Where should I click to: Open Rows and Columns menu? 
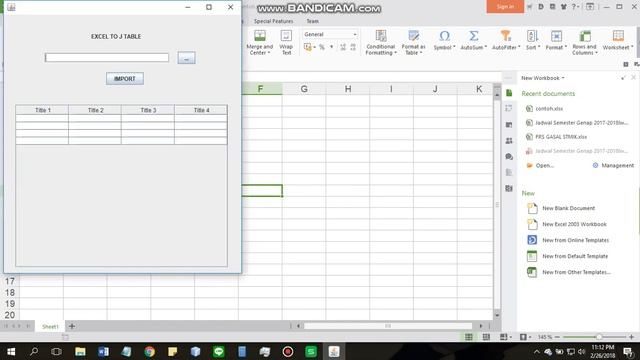point(585,42)
